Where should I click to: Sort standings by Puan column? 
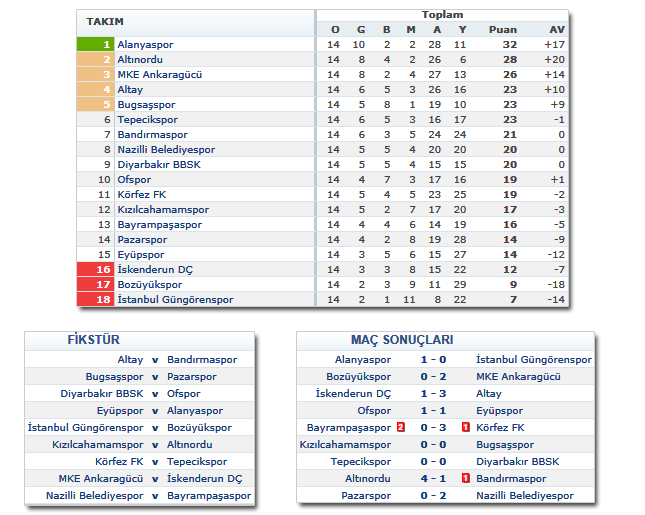(502, 30)
